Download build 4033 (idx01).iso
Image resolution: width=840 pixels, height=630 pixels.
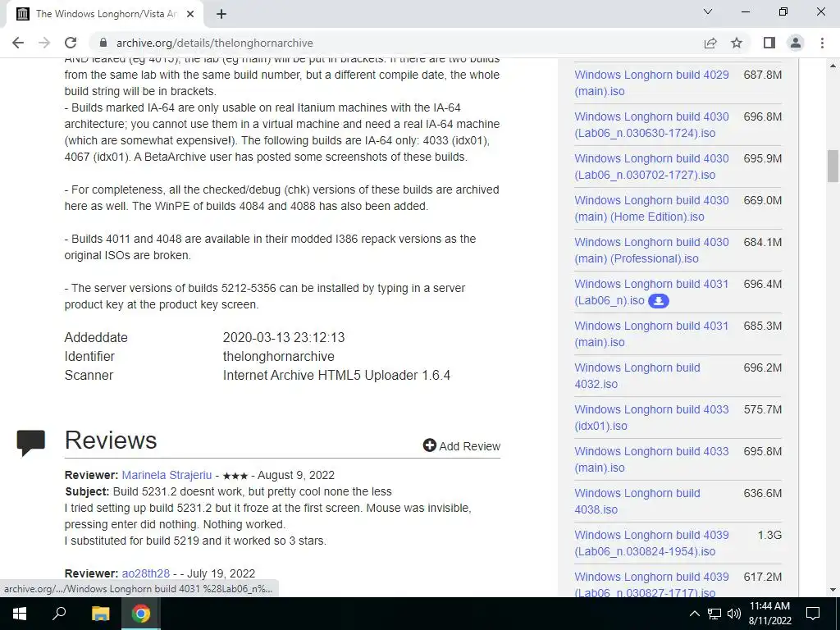(651, 418)
